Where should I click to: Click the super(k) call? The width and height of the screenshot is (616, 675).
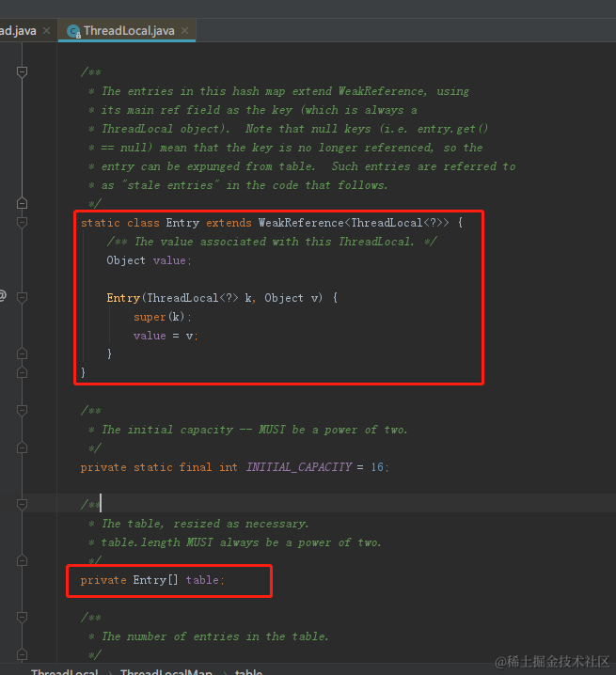163,317
